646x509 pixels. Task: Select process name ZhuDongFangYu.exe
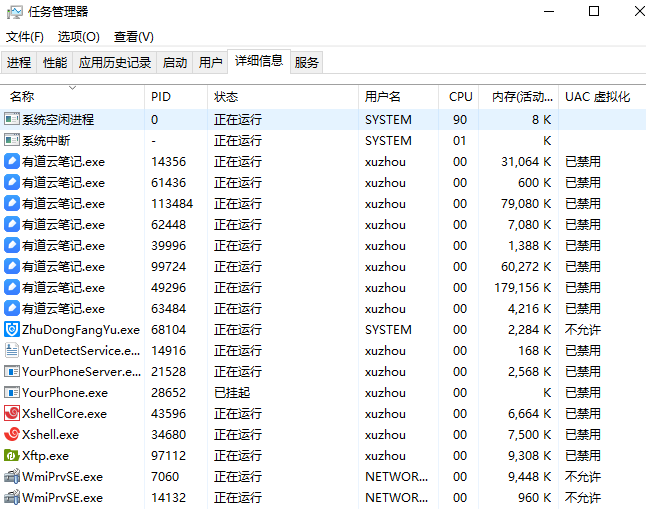coord(81,330)
